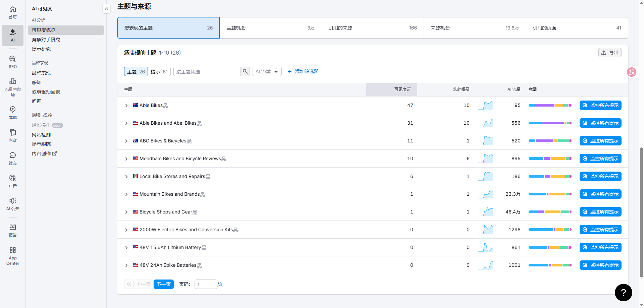Open the 广告 advertising sidebar icon
Image resolution: width=644 pixels, height=308 pixels.
pyautogui.click(x=13, y=181)
